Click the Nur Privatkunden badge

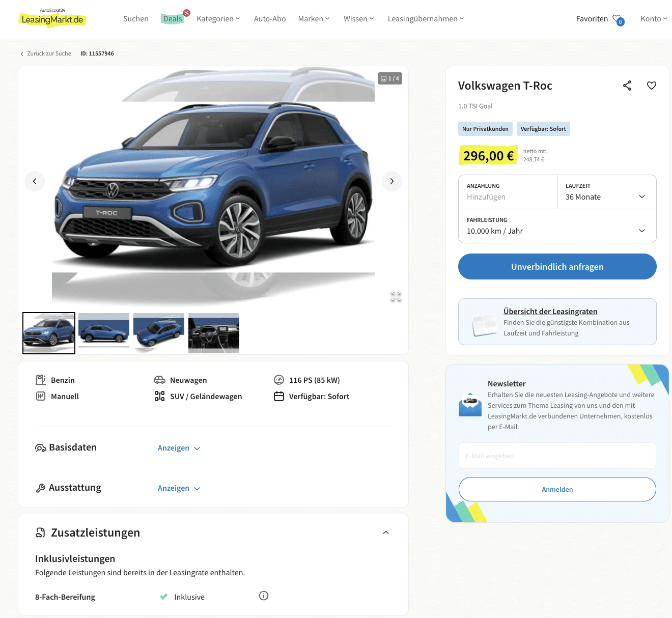pos(485,129)
